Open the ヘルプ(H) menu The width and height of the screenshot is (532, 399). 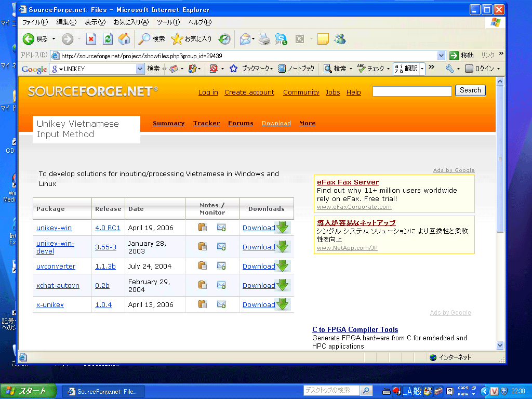point(200,22)
